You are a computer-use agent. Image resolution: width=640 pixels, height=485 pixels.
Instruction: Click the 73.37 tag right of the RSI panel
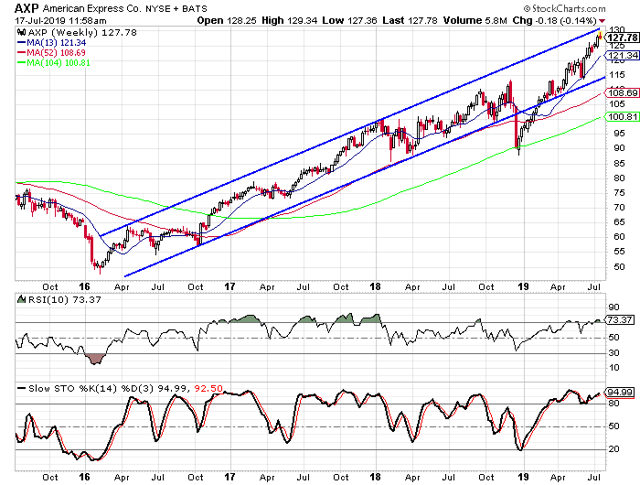(620, 320)
